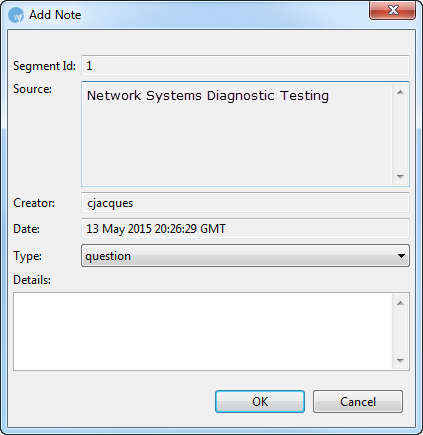Viewport: 423px width, 435px height.
Task: Click the app icon in the title bar
Action: tap(16, 15)
